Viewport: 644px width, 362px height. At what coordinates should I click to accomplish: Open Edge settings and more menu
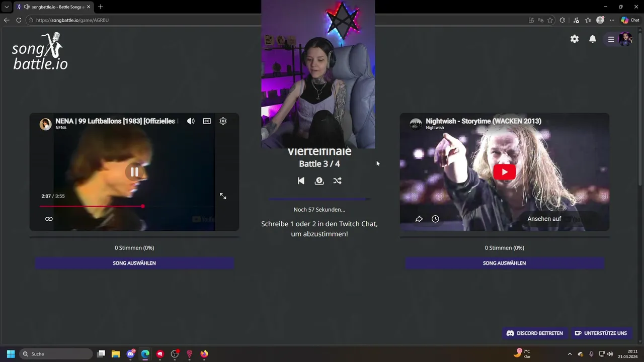(612, 20)
